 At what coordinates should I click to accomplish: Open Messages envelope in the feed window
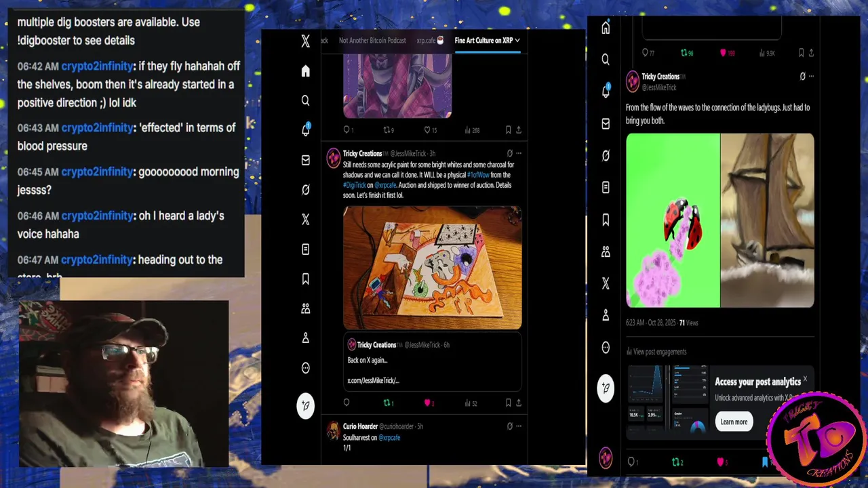point(305,160)
